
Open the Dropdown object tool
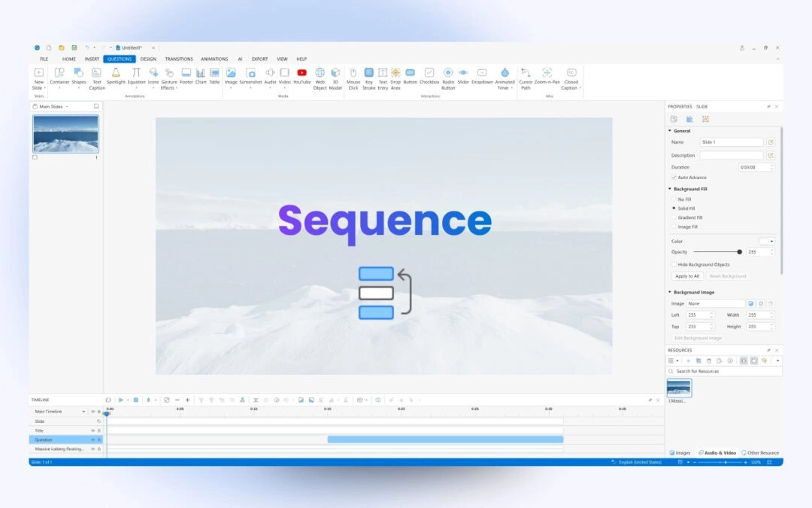point(482,76)
